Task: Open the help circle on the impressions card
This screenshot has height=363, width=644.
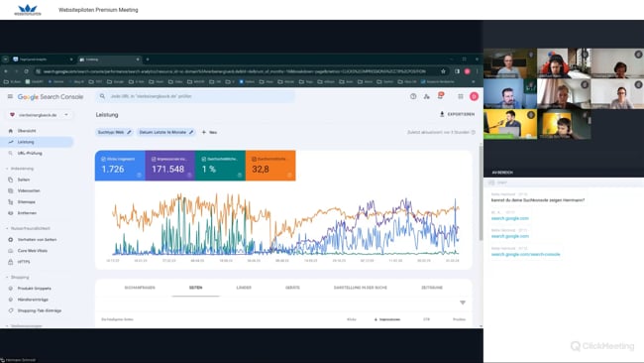Action: point(189,176)
